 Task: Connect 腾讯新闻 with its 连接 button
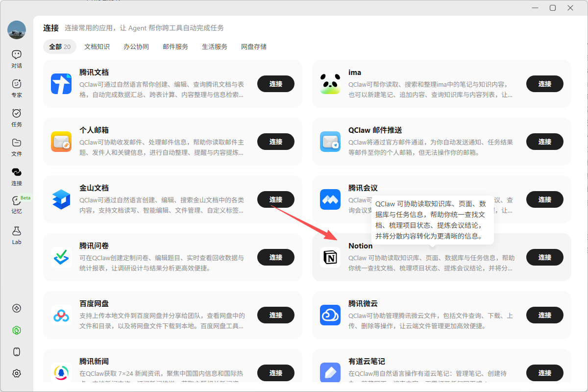[x=276, y=373]
